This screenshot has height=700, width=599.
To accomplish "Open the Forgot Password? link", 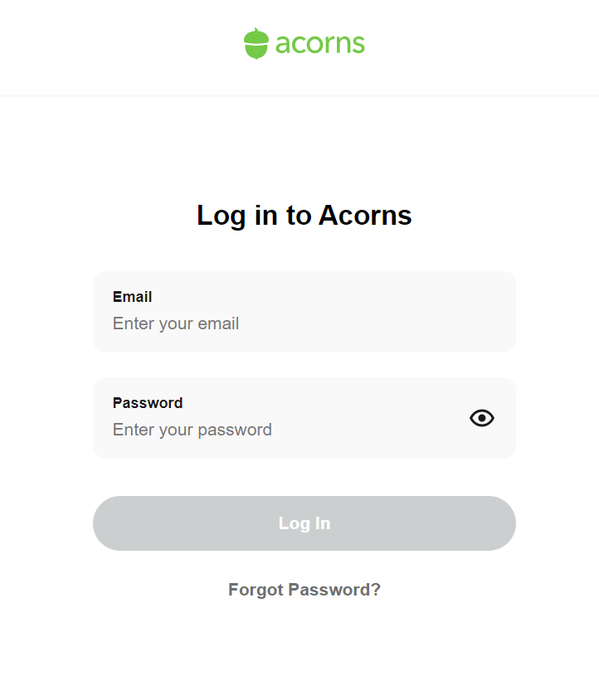I will click(304, 590).
